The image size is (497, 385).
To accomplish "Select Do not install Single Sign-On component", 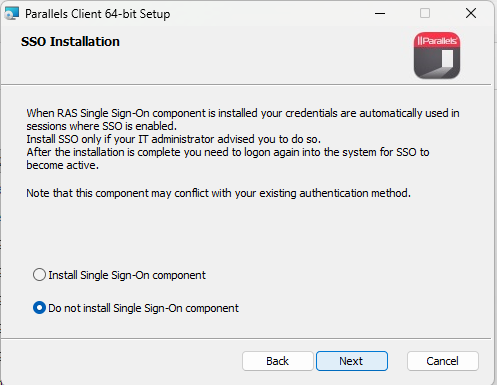I will tap(136, 308).
